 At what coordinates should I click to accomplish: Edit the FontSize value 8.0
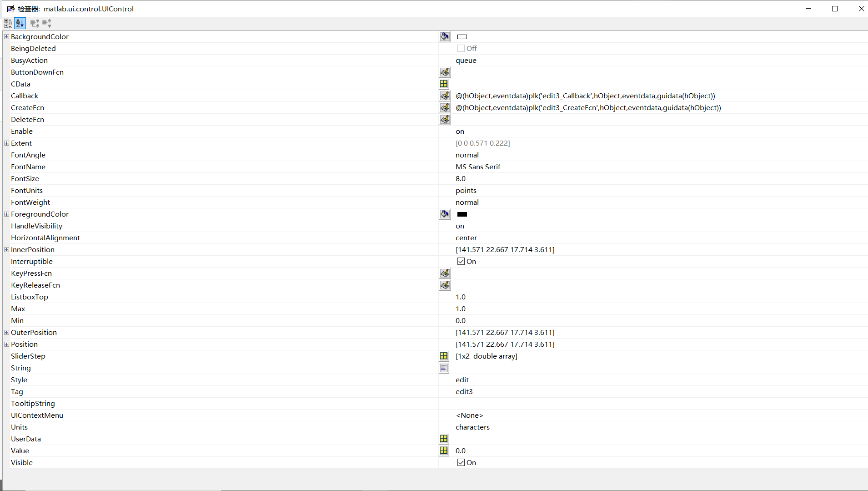tap(461, 178)
